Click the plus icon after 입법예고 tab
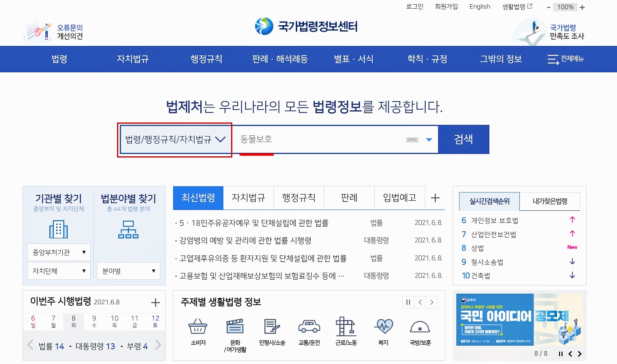The image size is (617, 364). tap(435, 198)
